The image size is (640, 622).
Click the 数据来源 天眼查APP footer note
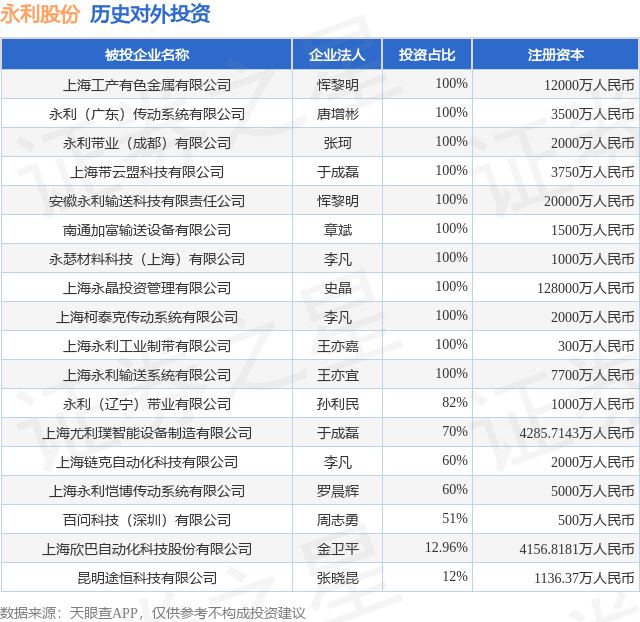coord(152,613)
